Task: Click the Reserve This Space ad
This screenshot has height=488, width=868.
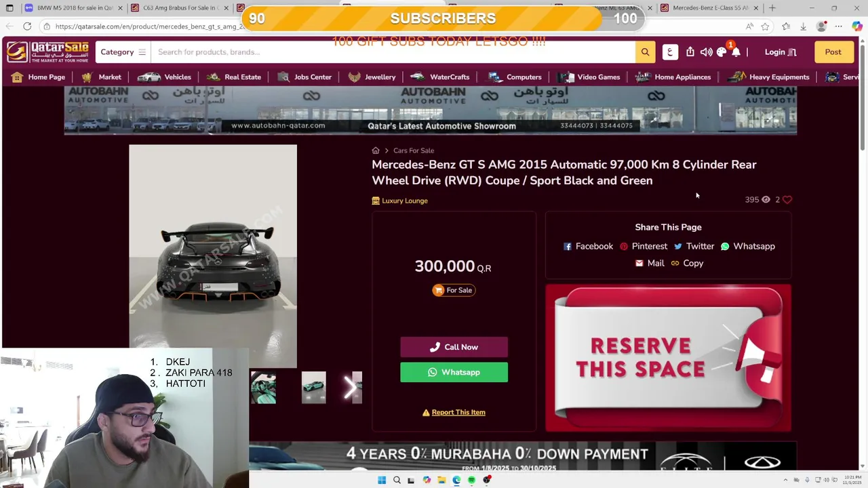Action: [x=668, y=358]
